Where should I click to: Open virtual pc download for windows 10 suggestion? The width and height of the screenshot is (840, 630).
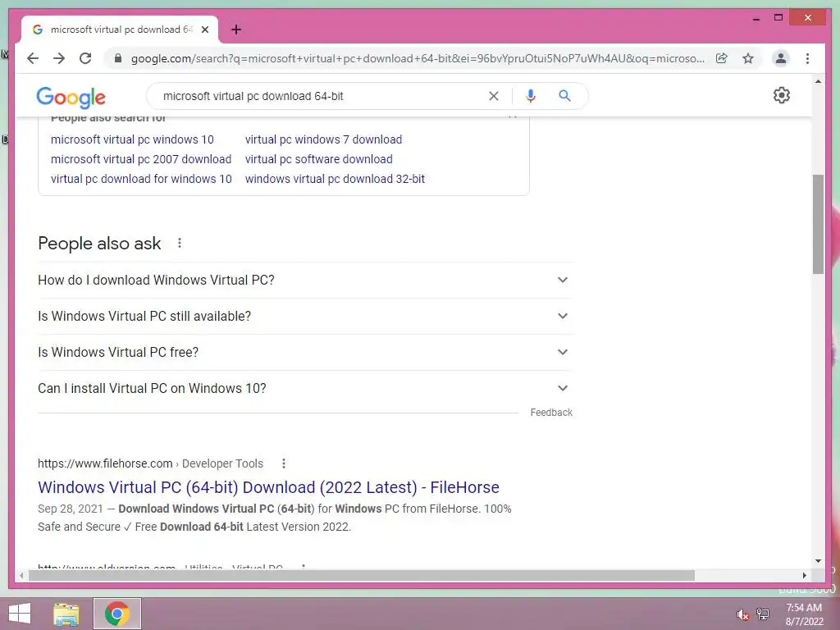pos(141,179)
